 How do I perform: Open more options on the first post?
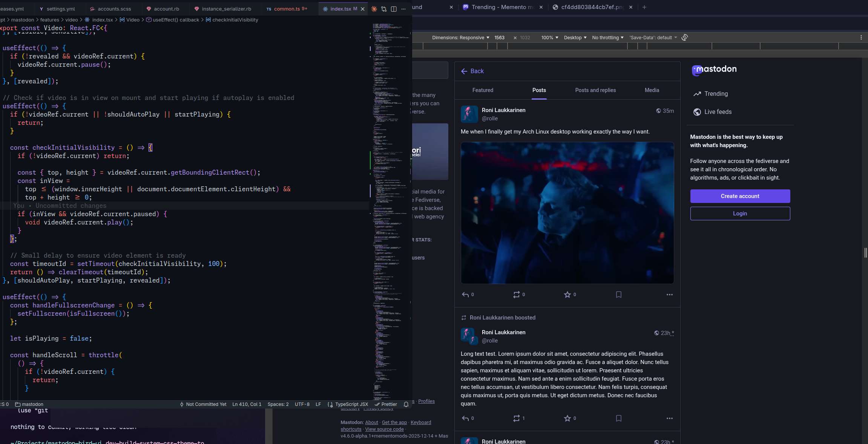[x=669, y=295]
